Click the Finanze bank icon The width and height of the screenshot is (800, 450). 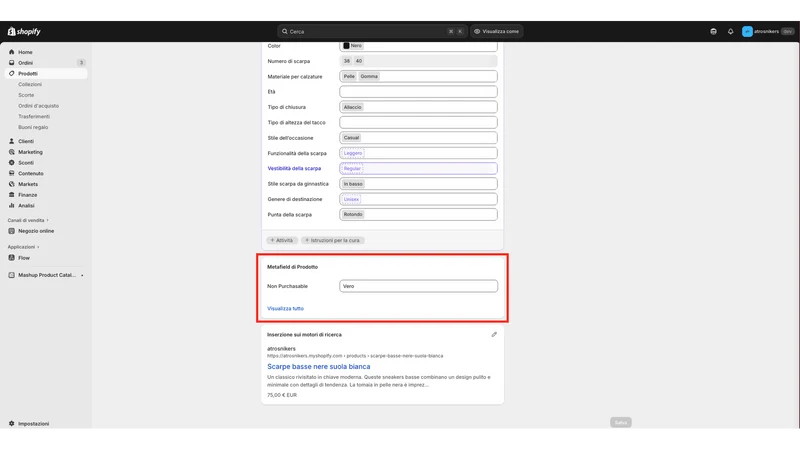point(12,195)
